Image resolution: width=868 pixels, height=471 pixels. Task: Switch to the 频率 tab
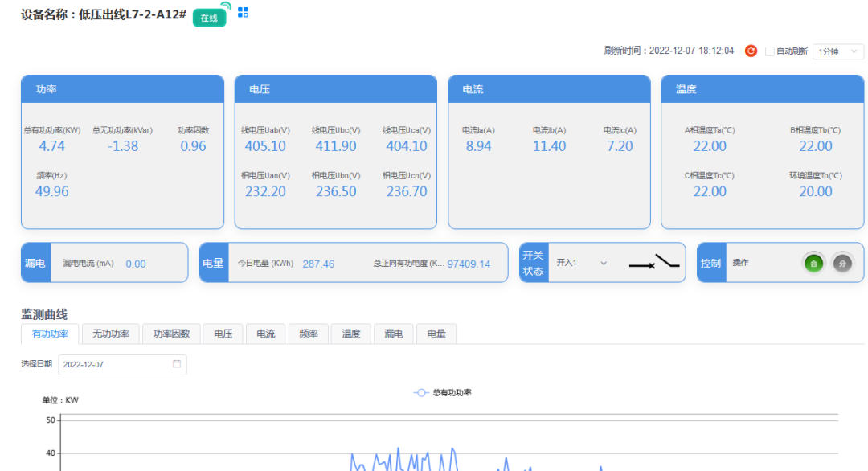point(309,334)
